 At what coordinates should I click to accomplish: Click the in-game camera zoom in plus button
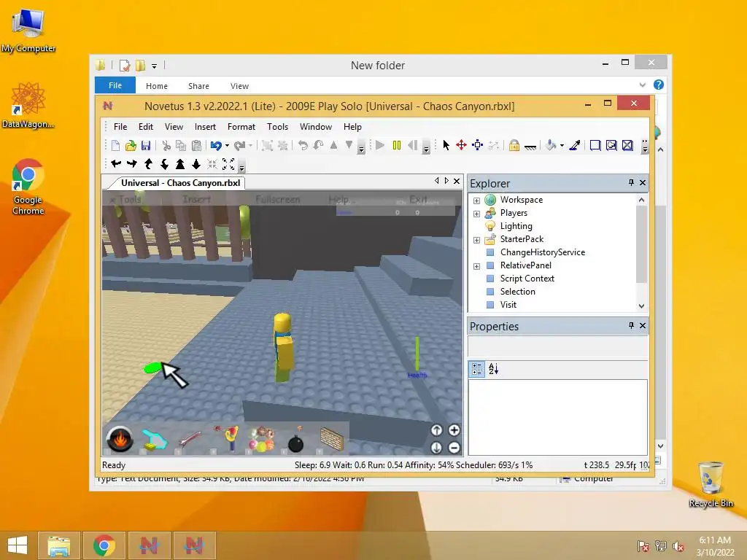454,430
